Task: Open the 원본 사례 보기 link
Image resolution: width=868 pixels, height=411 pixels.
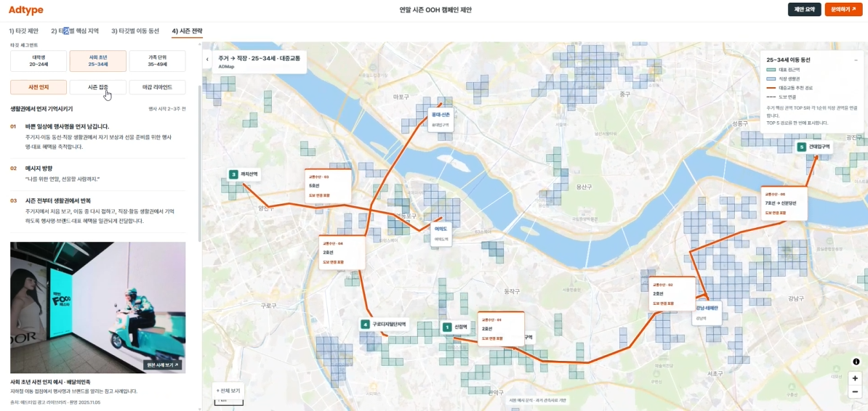Action: 161,365
